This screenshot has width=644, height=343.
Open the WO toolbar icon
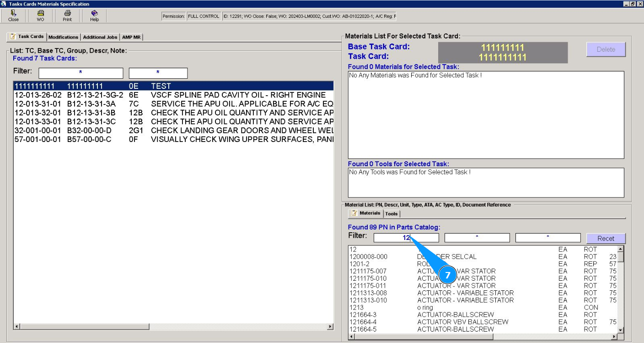(41, 16)
